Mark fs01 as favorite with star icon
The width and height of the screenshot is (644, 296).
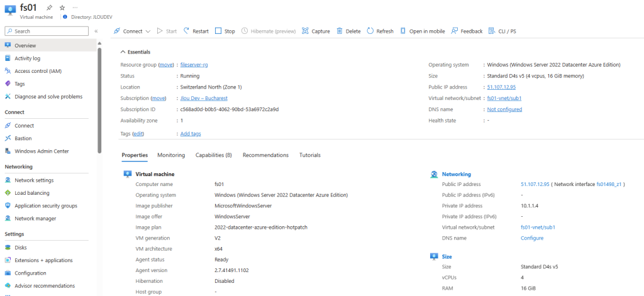point(62,8)
